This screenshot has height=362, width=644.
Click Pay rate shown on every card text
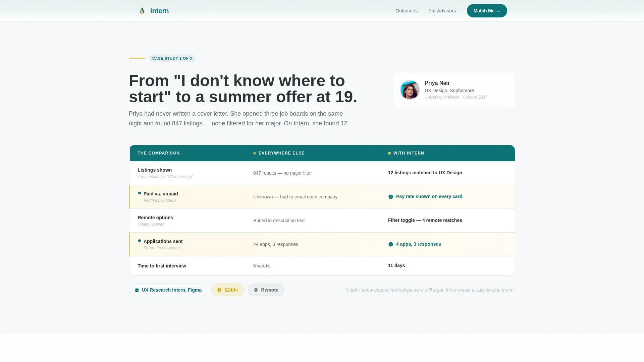pos(429,196)
